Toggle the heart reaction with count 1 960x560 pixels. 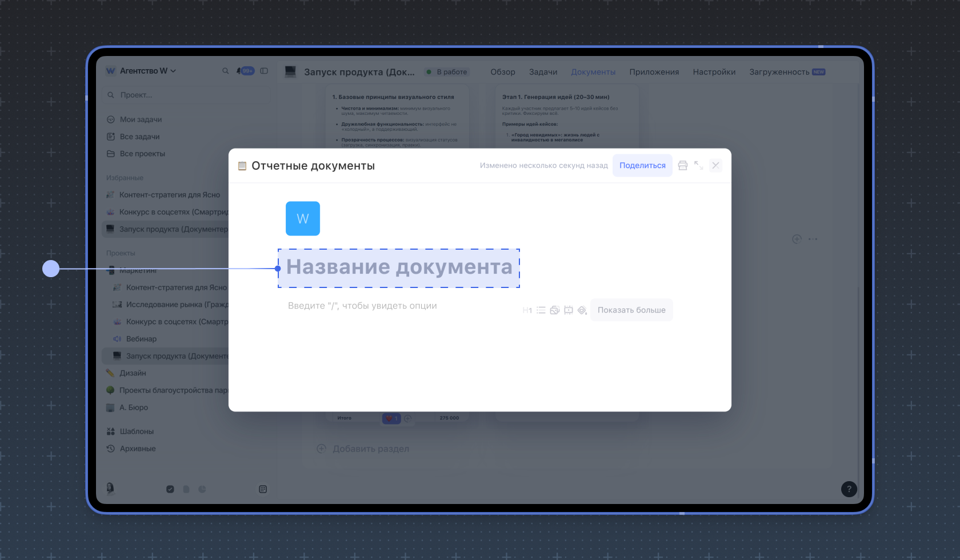(x=391, y=418)
